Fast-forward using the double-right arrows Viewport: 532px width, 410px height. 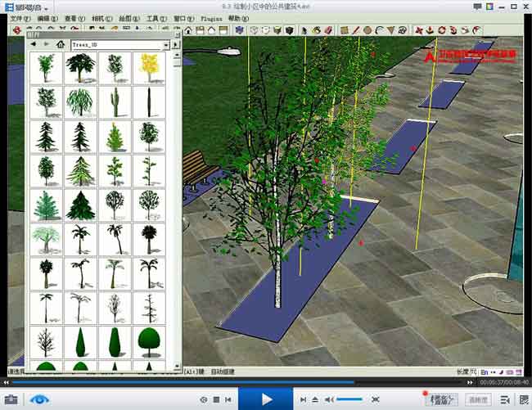[x=470, y=382]
